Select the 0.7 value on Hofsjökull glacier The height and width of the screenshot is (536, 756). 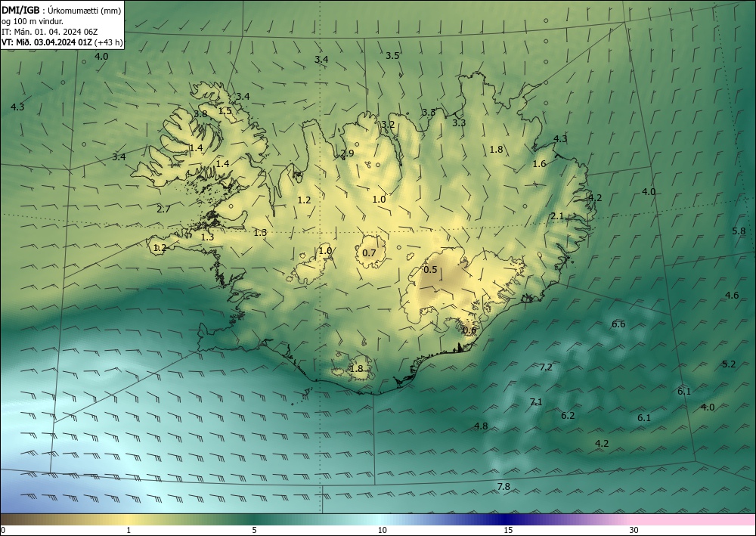pyautogui.click(x=369, y=253)
